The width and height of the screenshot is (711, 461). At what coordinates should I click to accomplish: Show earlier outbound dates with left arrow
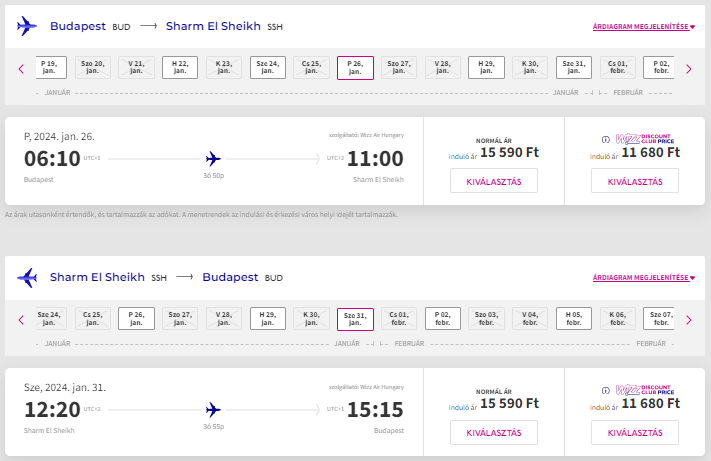(x=21, y=69)
